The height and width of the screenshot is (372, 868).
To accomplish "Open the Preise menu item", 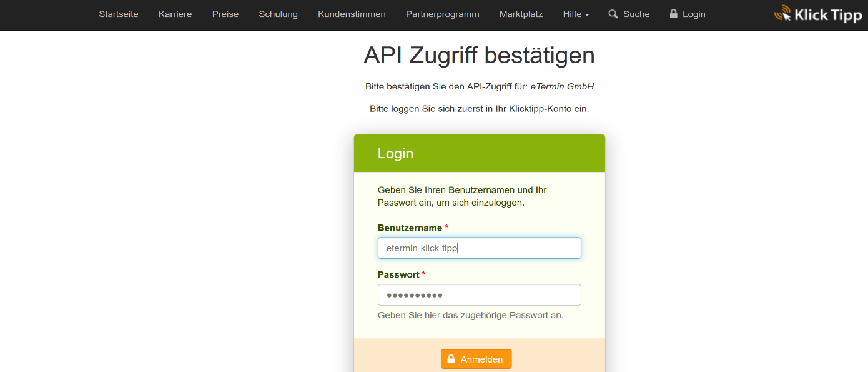I will point(225,14).
